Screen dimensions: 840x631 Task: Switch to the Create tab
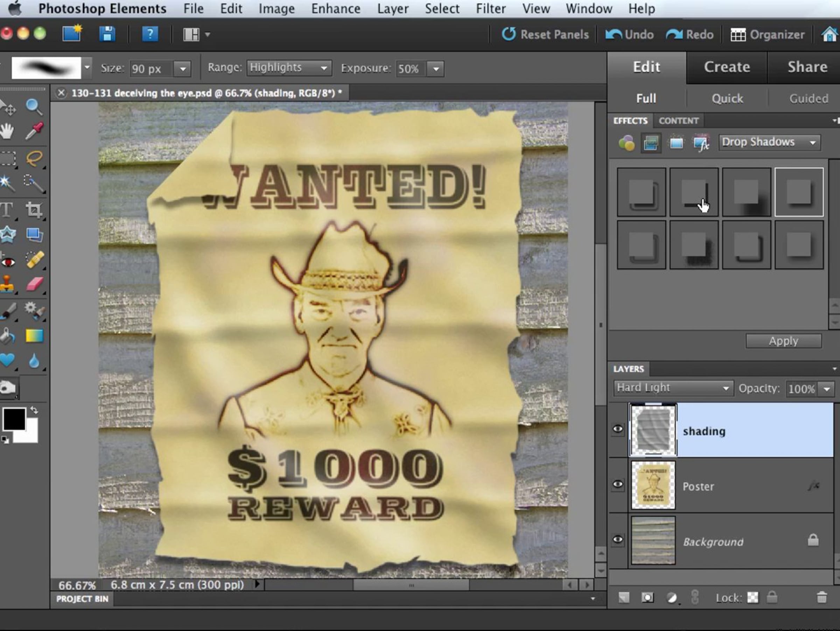(x=727, y=67)
